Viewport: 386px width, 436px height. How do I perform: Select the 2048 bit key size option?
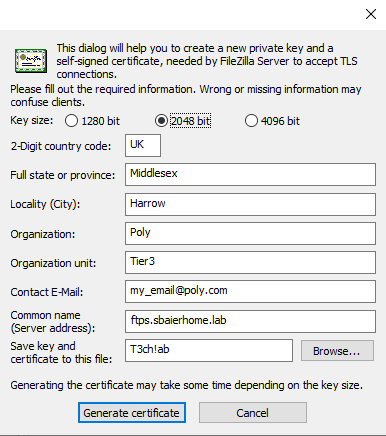[183, 121]
